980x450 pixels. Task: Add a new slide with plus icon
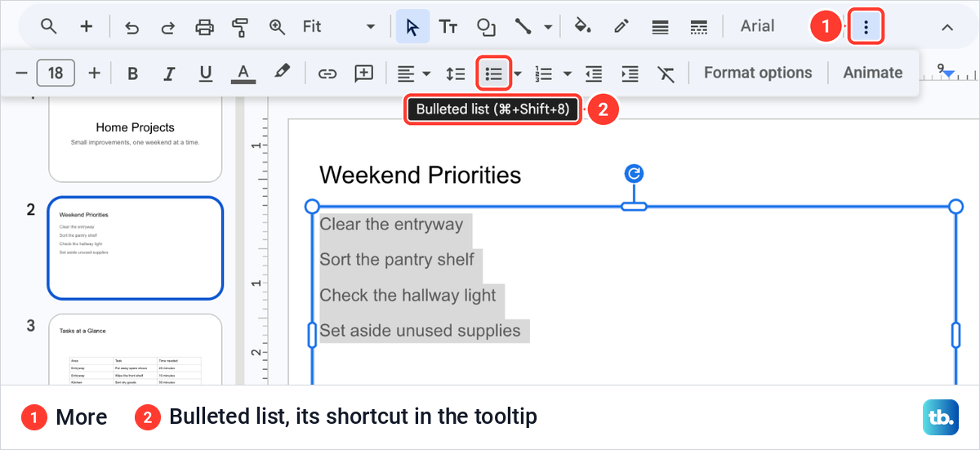point(87,27)
